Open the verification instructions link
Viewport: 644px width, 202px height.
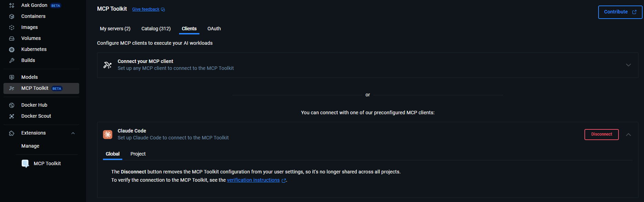tap(253, 180)
